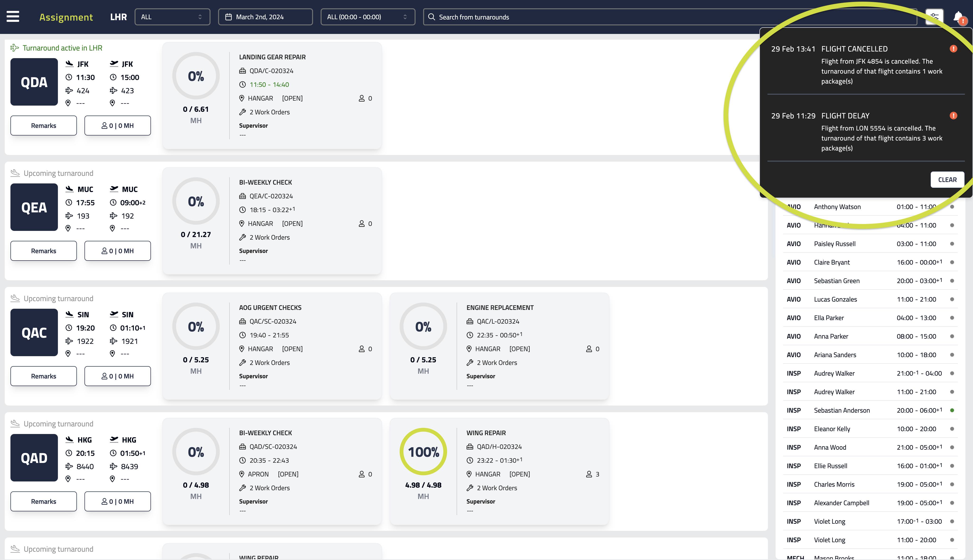The image size is (973, 560).
Task: Click the 100% progress ring on Wing Repair
Action: (423, 452)
